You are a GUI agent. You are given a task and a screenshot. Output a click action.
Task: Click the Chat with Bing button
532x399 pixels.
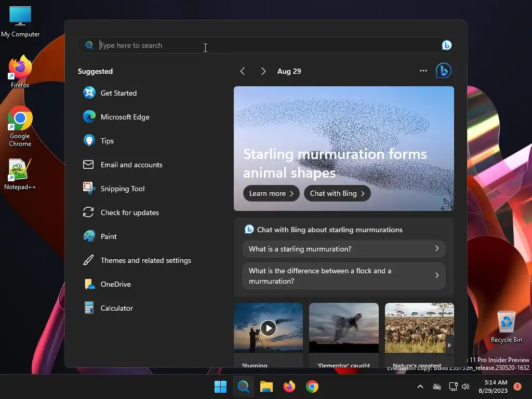click(x=337, y=193)
